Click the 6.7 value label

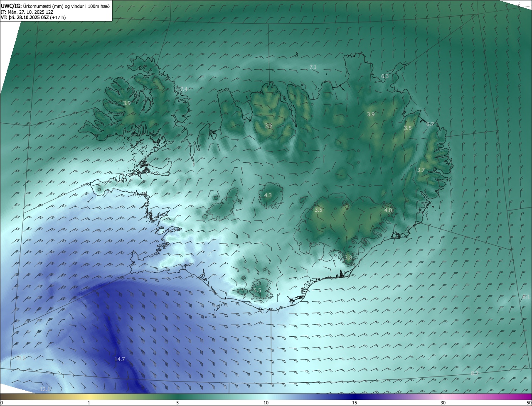pos(430,124)
